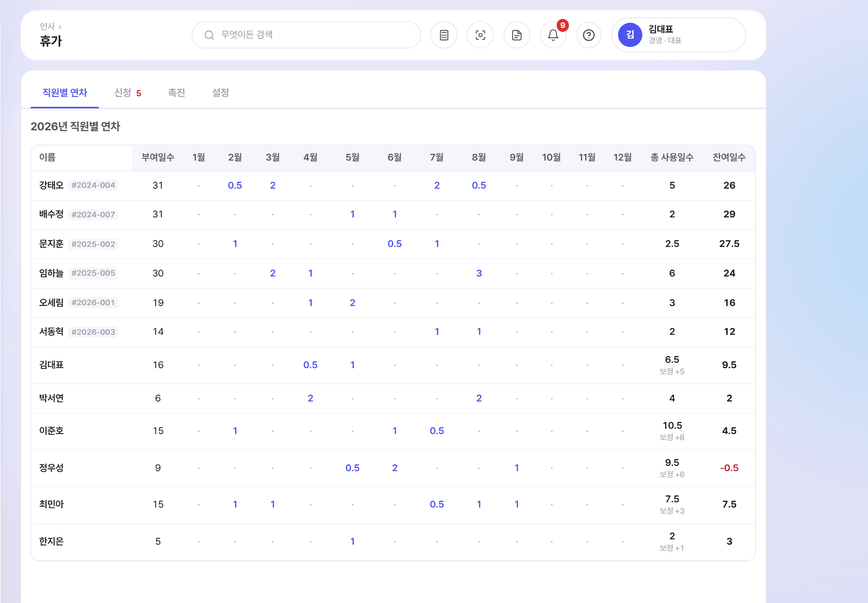Click 박서연's April value 2
This screenshot has height=603, width=868.
coord(310,398)
